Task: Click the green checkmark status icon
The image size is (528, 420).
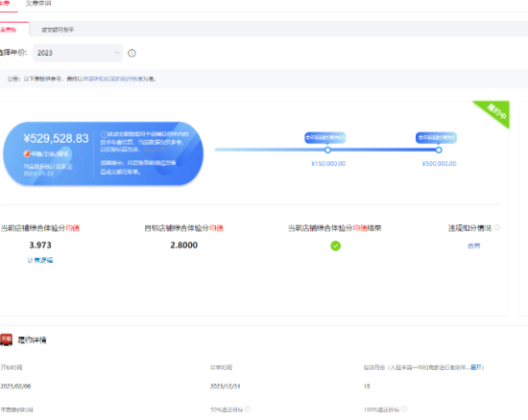Action: click(335, 245)
